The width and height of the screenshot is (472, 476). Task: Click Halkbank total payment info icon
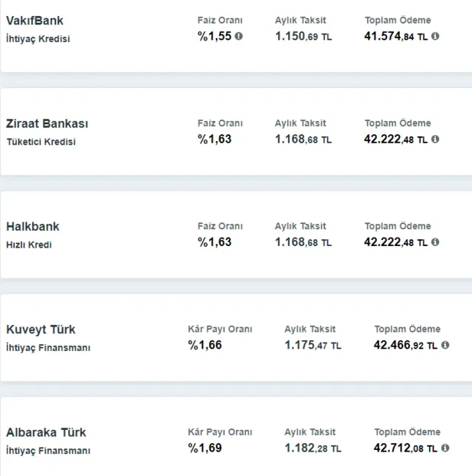pyautogui.click(x=435, y=242)
